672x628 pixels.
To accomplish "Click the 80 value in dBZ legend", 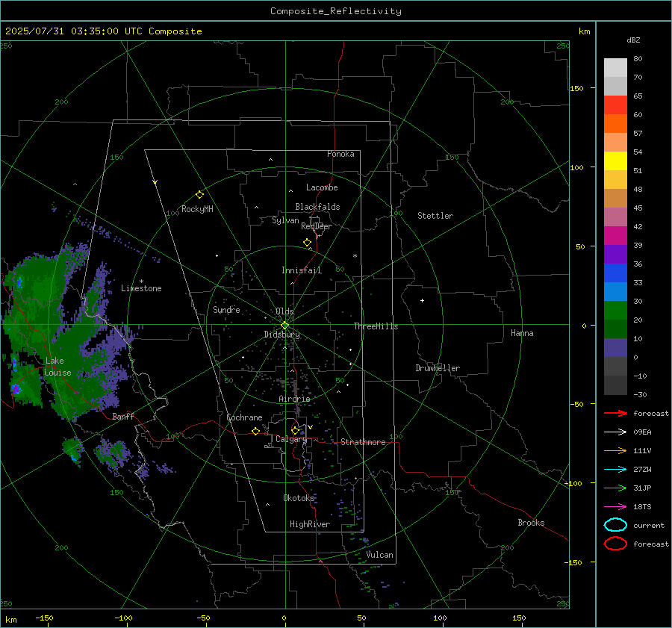I will [638, 59].
